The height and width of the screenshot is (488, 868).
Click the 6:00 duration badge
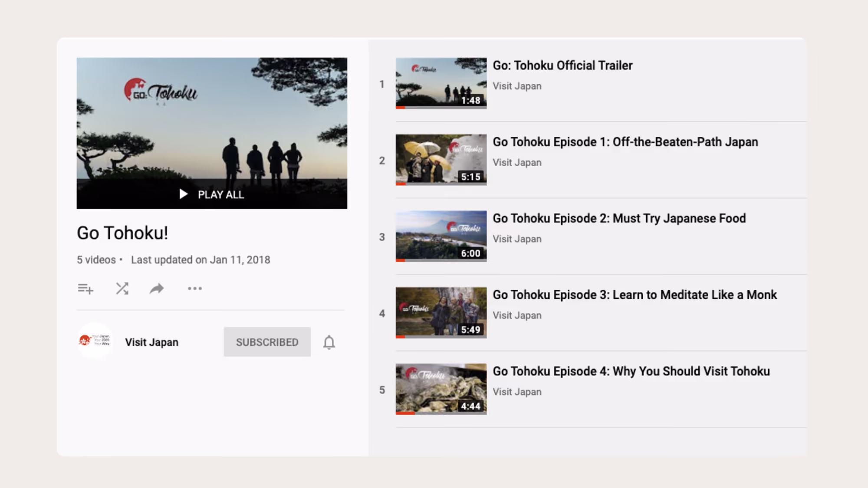coord(471,253)
